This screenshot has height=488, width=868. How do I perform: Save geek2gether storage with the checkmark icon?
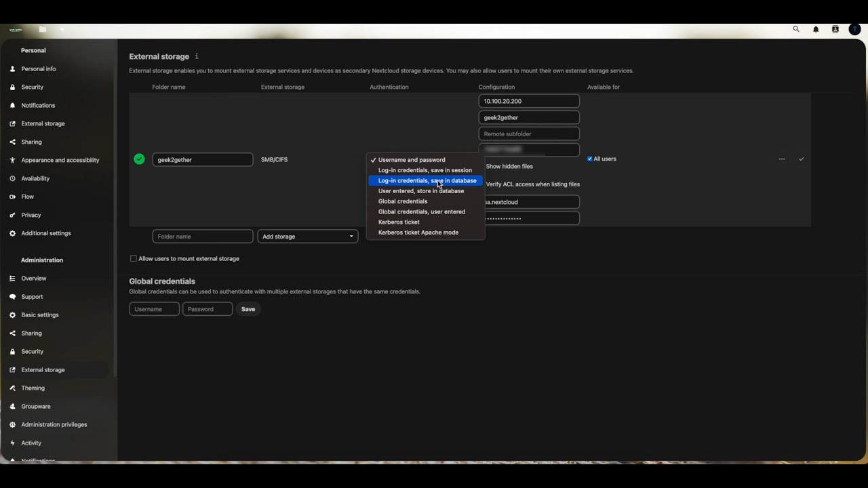801,159
